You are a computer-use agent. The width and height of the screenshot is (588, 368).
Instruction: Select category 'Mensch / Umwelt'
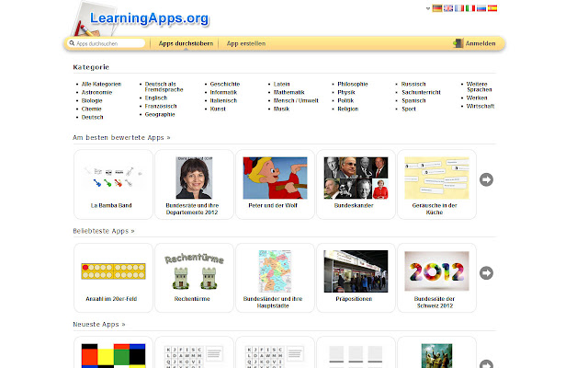296,100
